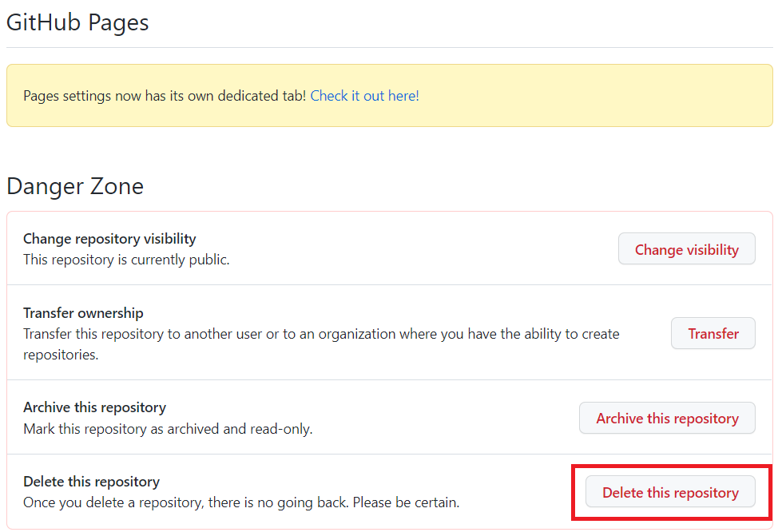Click the Archive this repository button
The width and height of the screenshot is (778, 532).
(x=667, y=418)
